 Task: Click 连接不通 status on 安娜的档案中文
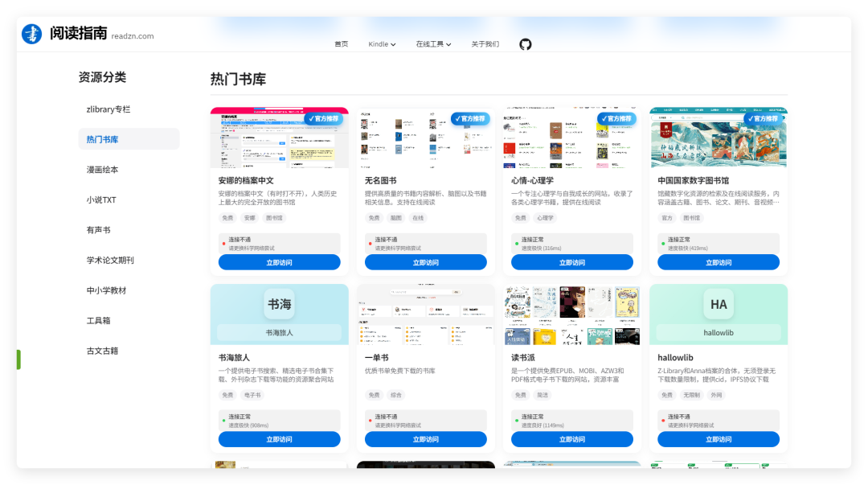pyautogui.click(x=279, y=244)
